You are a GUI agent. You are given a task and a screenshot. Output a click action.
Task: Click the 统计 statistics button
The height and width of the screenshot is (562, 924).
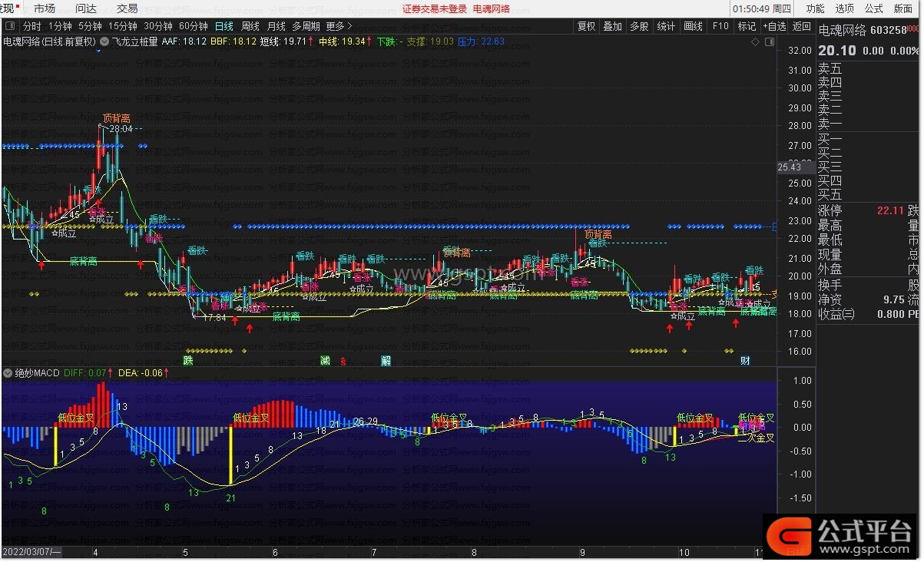666,26
